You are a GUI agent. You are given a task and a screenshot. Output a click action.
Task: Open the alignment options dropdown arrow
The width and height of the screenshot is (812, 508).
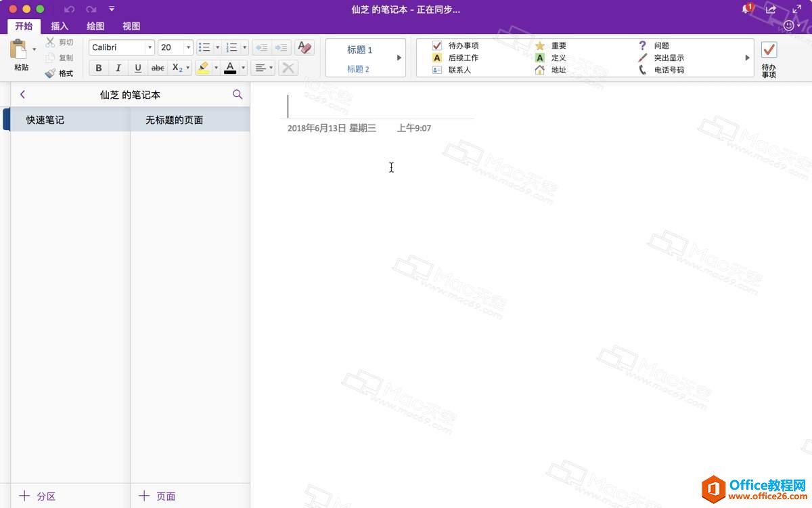271,68
